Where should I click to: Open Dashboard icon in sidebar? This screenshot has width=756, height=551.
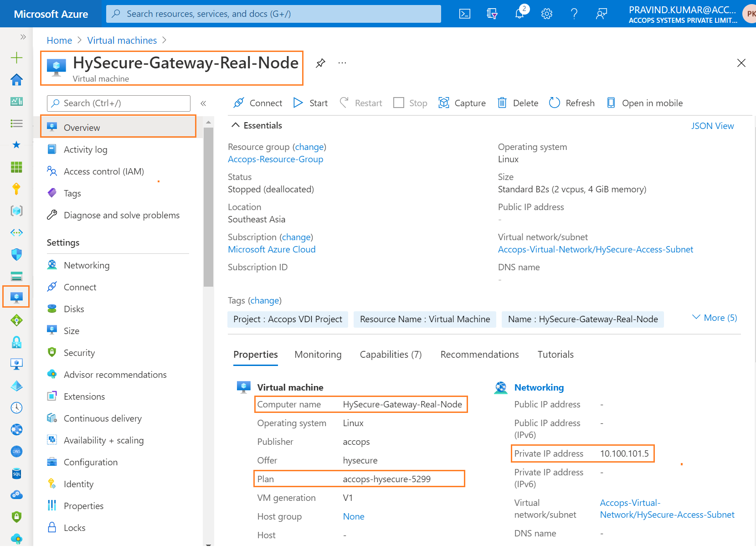[x=16, y=101]
